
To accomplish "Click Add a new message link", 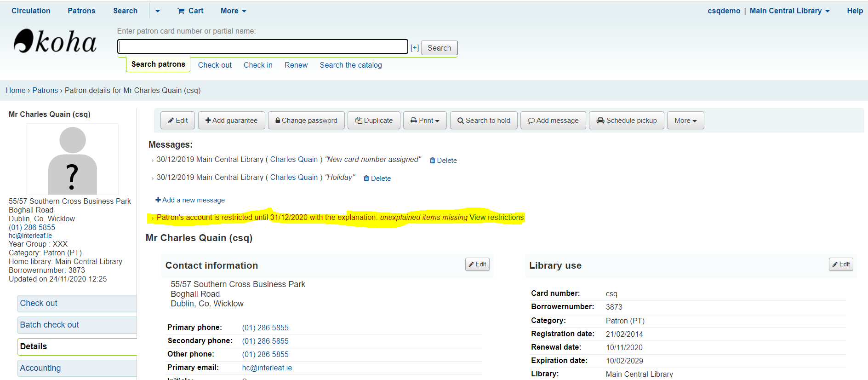I will coord(190,200).
